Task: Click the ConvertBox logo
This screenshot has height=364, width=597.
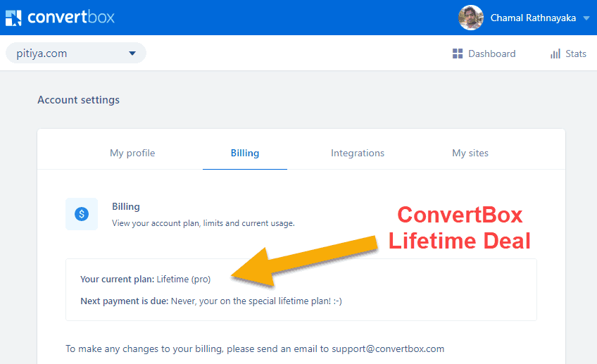Action: pos(60,18)
